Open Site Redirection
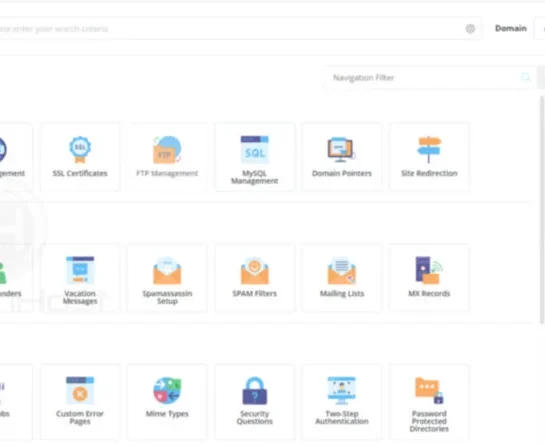The width and height of the screenshot is (545, 446). tap(429, 157)
